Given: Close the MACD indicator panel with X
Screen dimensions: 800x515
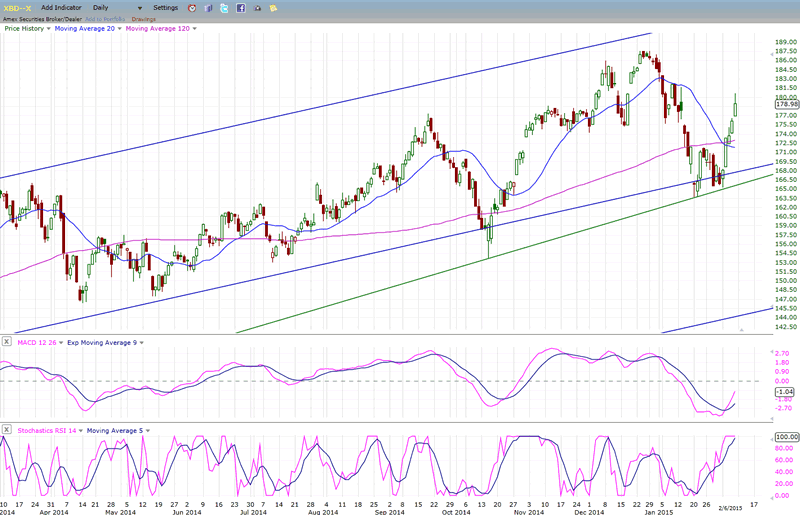Looking at the screenshot, I should [x=7, y=341].
